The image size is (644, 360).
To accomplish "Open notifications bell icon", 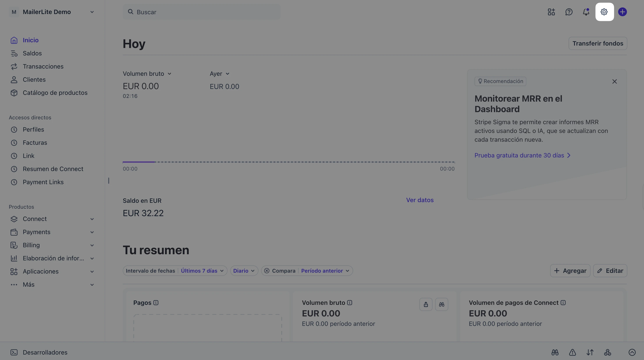I will pyautogui.click(x=586, y=12).
